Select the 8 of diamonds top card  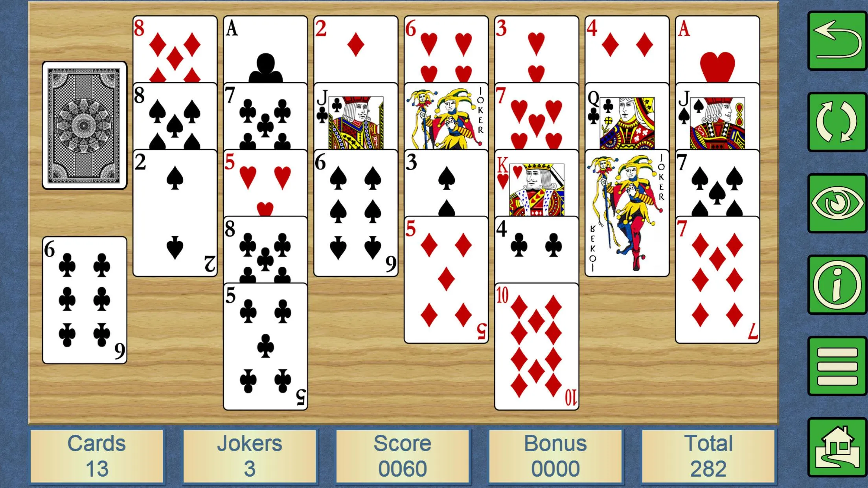(x=175, y=48)
